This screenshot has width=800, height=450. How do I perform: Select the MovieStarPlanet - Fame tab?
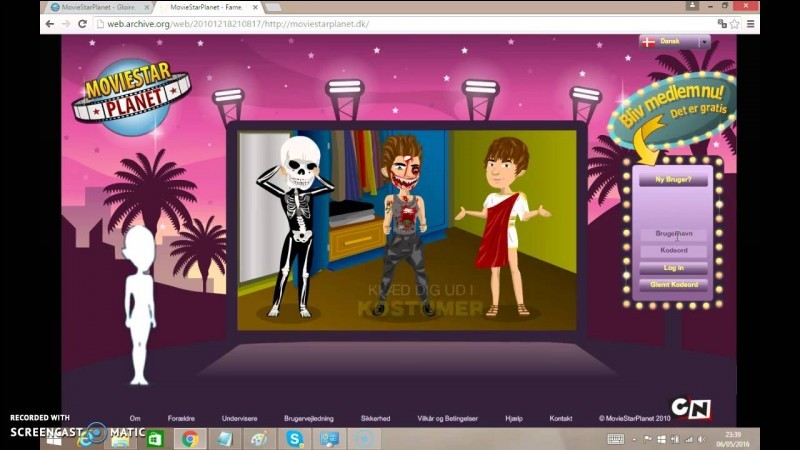tap(207, 7)
